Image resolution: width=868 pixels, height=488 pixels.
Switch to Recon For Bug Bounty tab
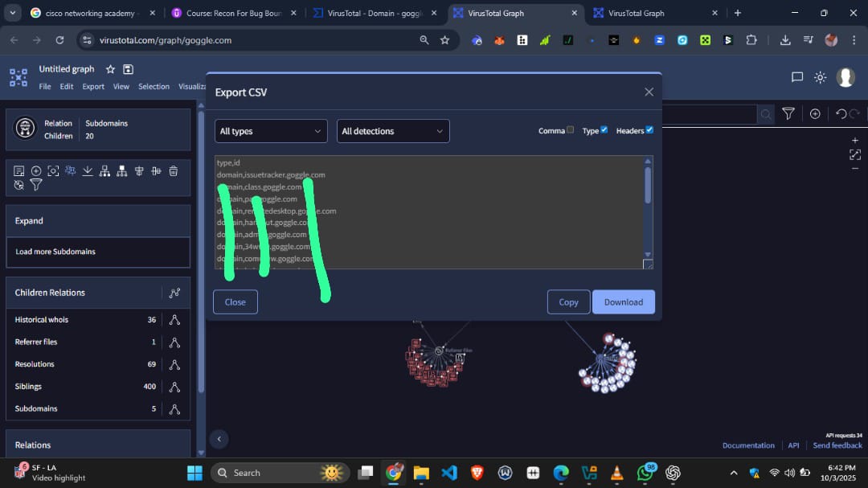[x=234, y=13]
